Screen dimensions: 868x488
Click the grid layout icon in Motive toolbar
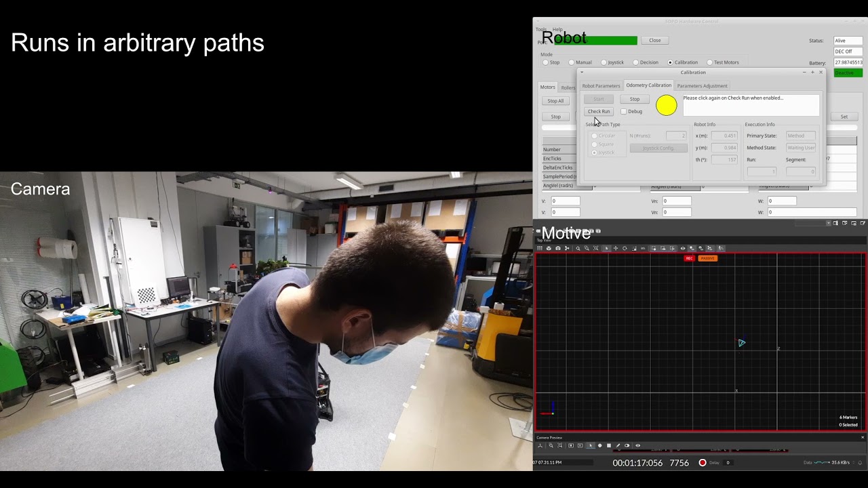coord(540,248)
